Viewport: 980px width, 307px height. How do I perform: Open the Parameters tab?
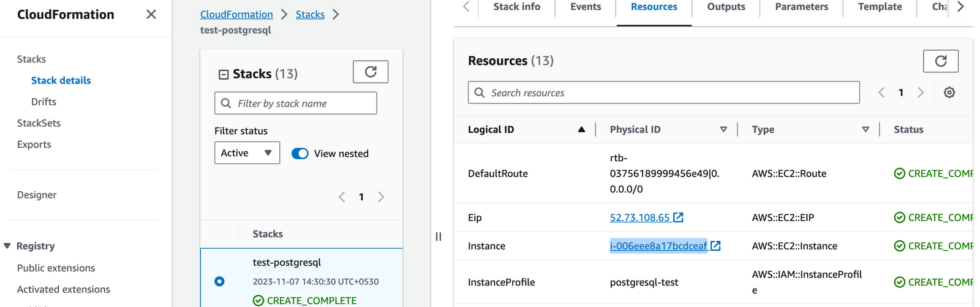pos(802,7)
